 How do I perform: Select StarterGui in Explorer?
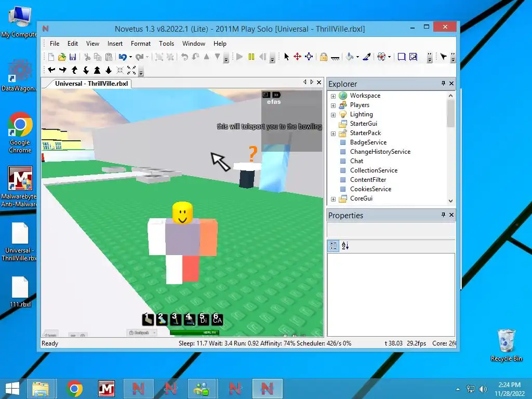tap(363, 124)
